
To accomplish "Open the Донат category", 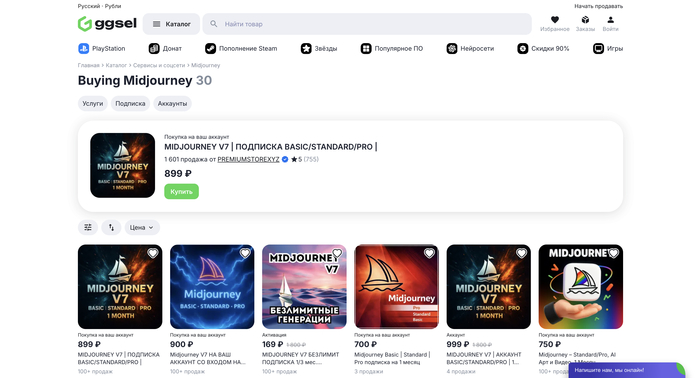I will [165, 49].
